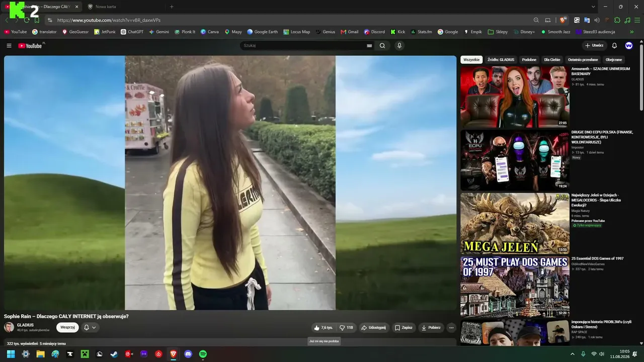Open the Drugie Dno ECPU Polska thumbnail
This screenshot has width=644, height=362.
[x=515, y=160]
